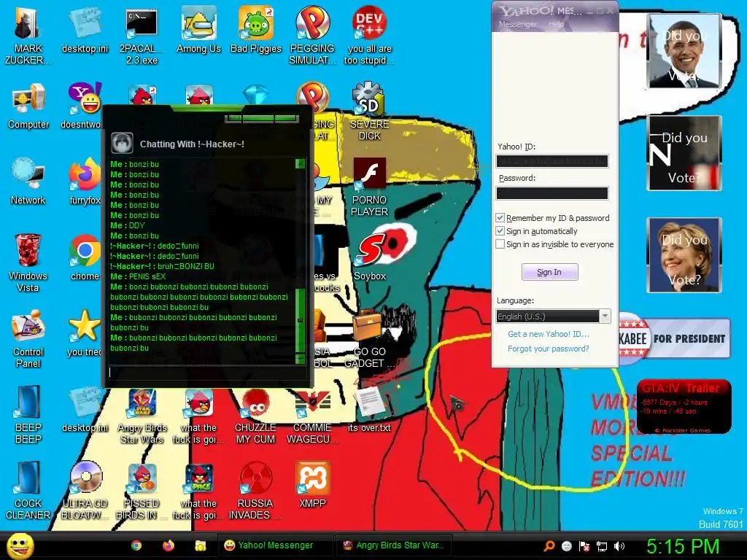Click the FOR PRESIDENT banner
747x560 pixels.
675,338
